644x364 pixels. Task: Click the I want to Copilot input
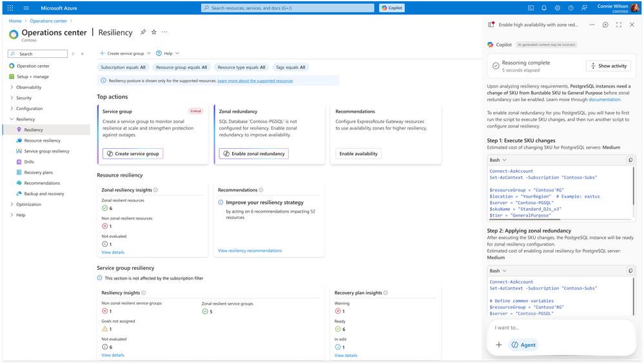[x=561, y=328]
